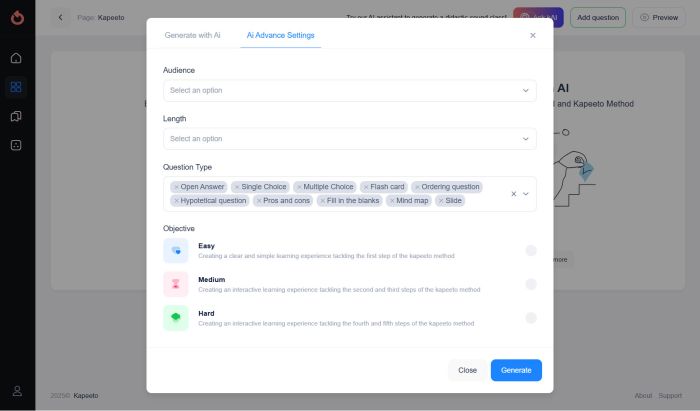Go back with the left arrow icon
Screen dimensions: 700x411
point(60,17)
